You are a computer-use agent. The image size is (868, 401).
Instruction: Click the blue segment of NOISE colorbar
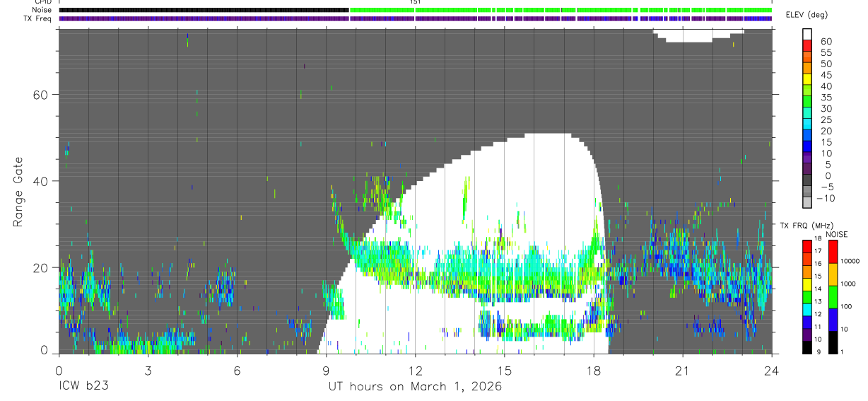[x=833, y=320]
